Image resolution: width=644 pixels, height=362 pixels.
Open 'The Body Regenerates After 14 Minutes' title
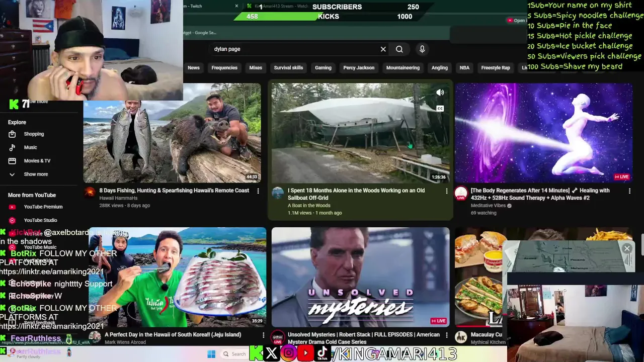(540, 194)
